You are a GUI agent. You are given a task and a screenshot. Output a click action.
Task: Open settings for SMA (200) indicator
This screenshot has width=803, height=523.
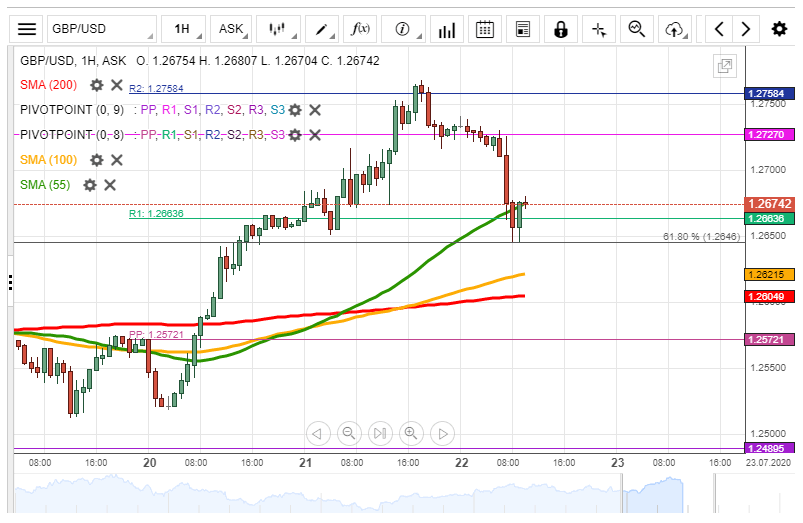click(97, 85)
